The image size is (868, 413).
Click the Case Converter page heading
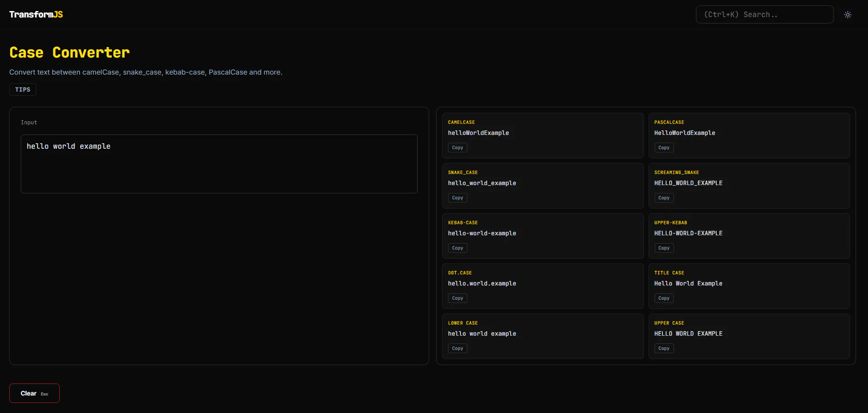tap(69, 52)
